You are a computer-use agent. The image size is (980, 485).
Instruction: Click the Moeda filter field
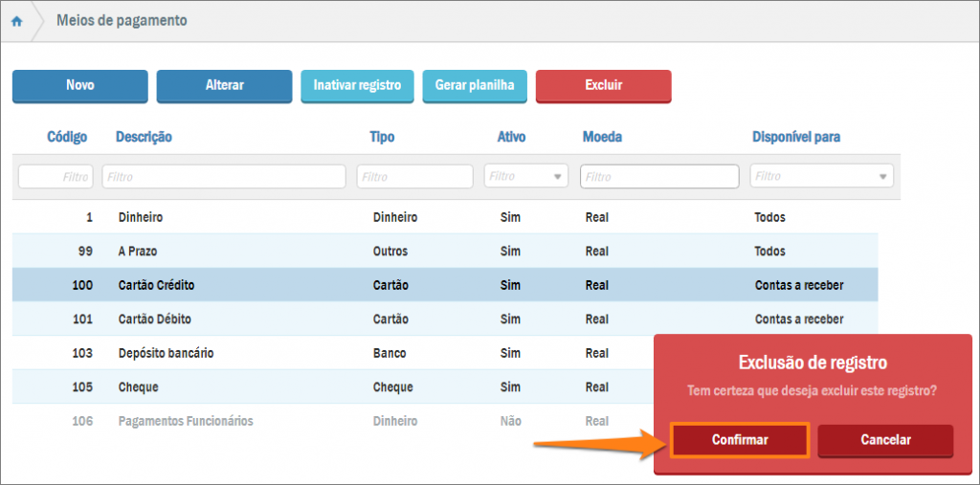coord(659,176)
